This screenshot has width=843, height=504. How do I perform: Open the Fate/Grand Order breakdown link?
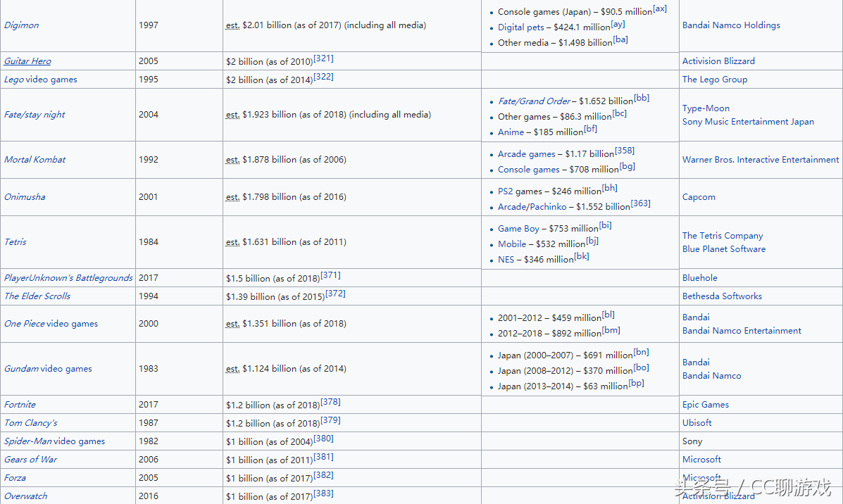pos(534,101)
